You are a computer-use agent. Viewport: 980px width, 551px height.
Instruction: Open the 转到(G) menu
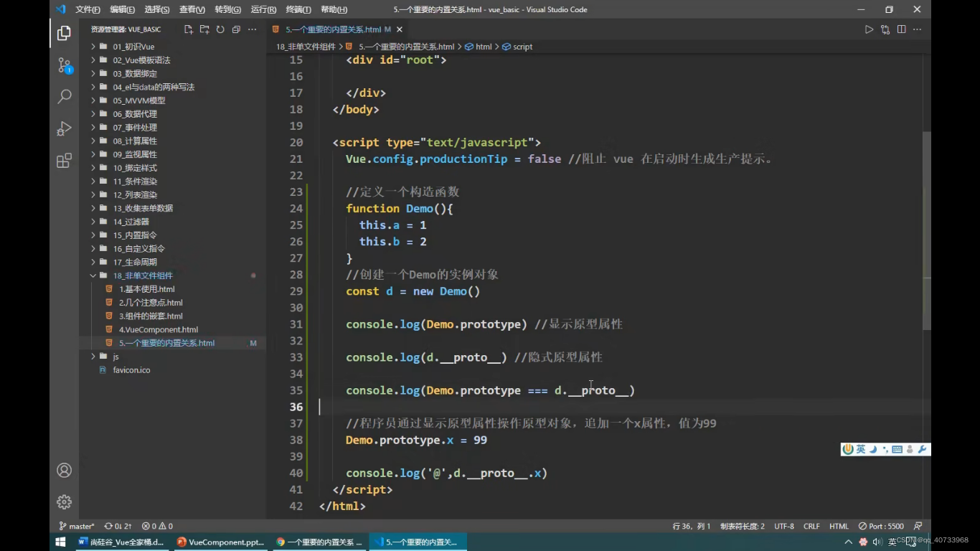(227, 9)
